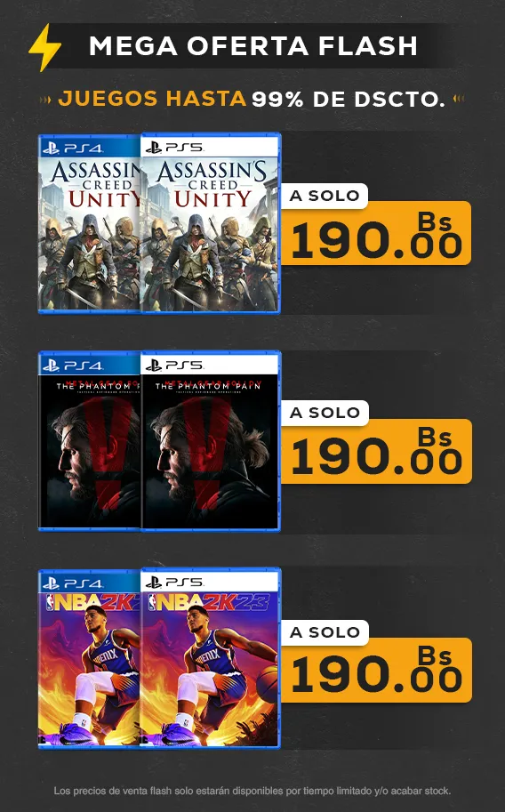Click the 190.00 Bs price for Phantom Pain

point(376,451)
